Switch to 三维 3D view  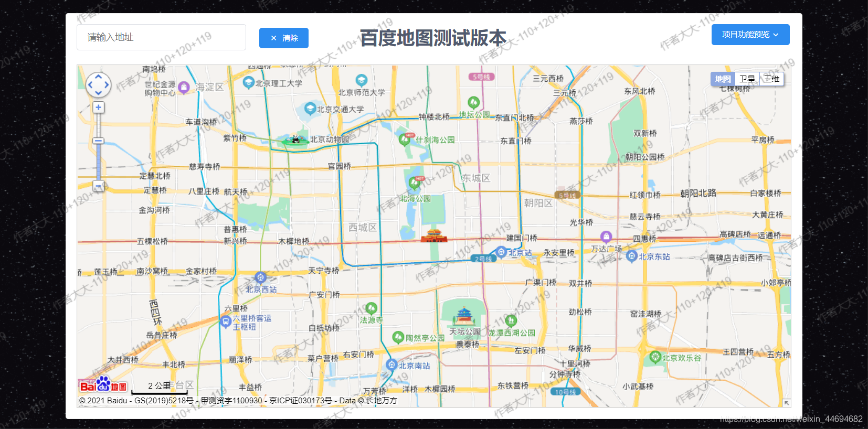click(771, 79)
